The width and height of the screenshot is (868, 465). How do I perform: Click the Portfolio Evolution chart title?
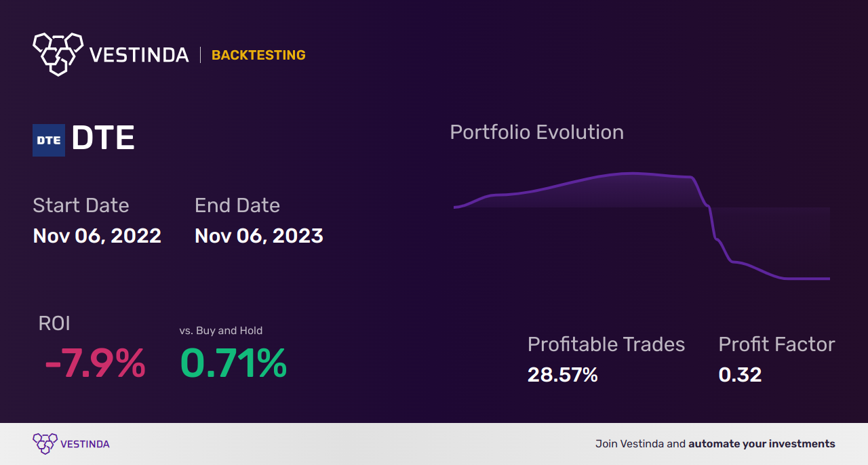point(537,132)
